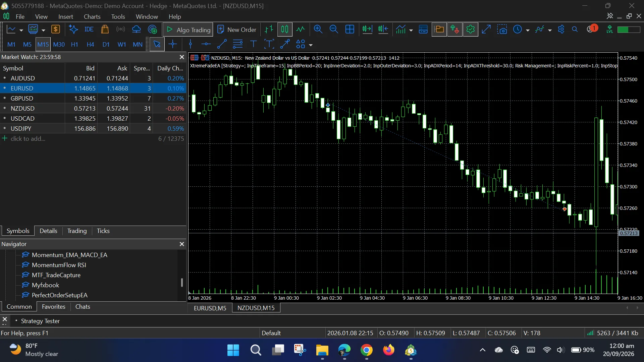Toggle chart shift button

(x=383, y=29)
